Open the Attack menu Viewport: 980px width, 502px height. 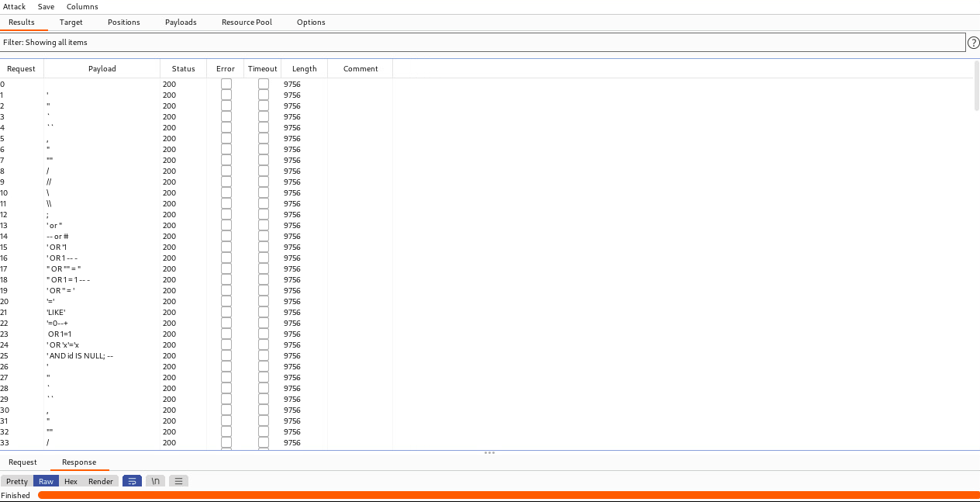point(15,7)
